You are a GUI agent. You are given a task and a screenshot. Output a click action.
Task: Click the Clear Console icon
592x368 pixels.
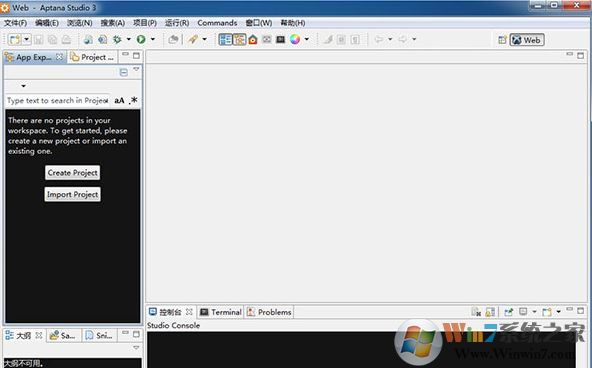click(476, 312)
